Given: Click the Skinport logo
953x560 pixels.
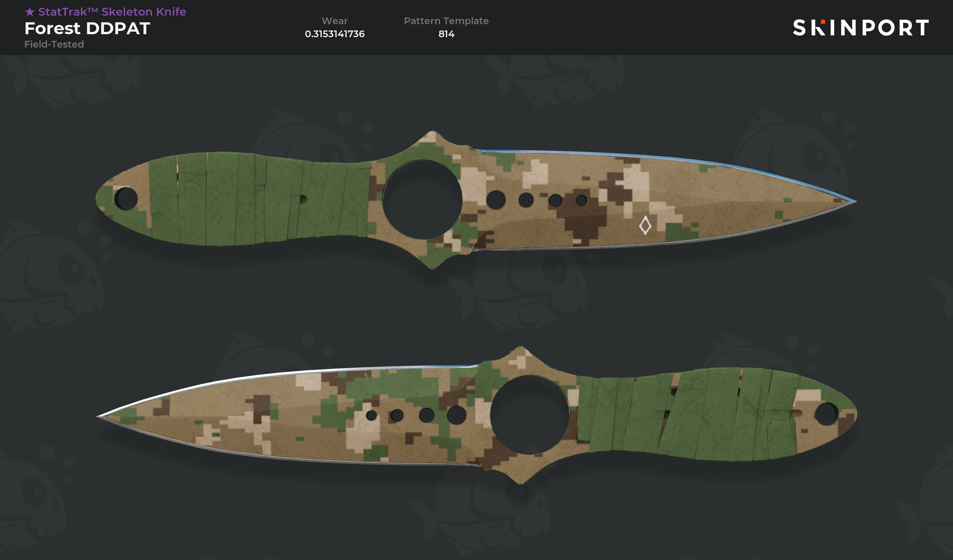Looking at the screenshot, I should click(x=860, y=28).
